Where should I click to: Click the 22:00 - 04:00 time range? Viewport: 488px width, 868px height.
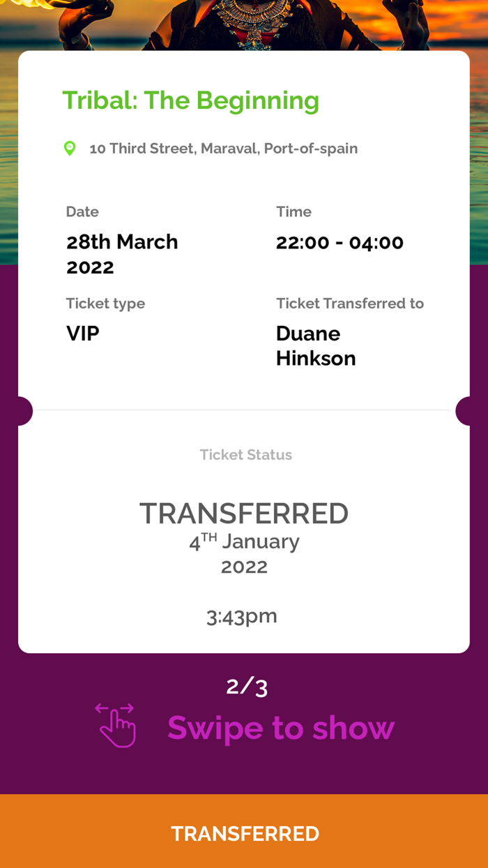340,242
